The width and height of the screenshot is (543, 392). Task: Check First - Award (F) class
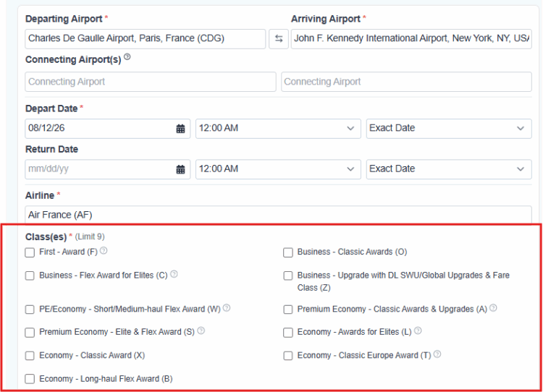[30, 252]
